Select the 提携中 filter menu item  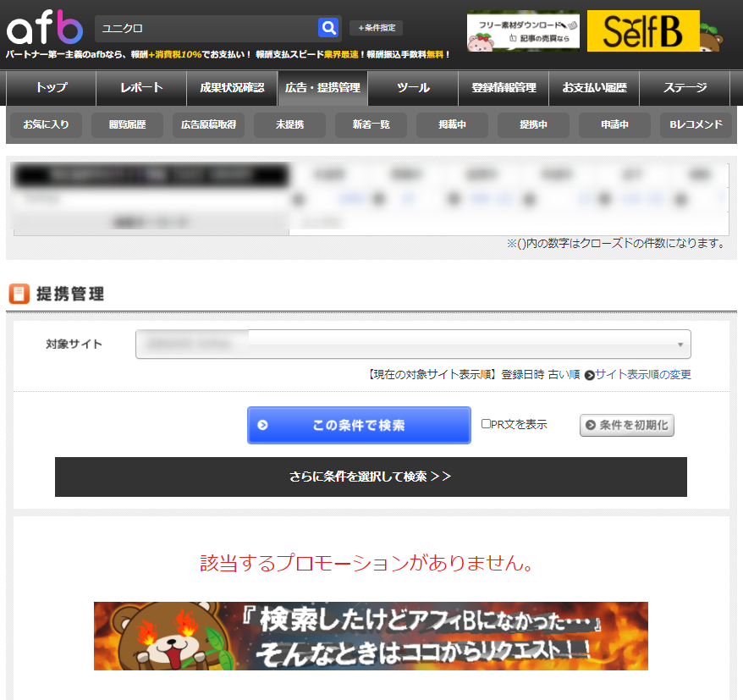pyautogui.click(x=532, y=124)
